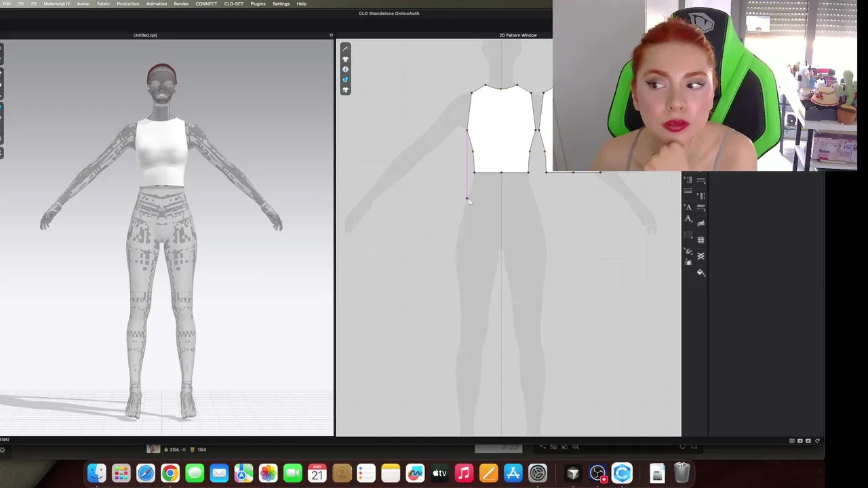Pop out the Untitled.zprj 3D window
This screenshot has height=488, width=868.
pyautogui.click(x=331, y=35)
